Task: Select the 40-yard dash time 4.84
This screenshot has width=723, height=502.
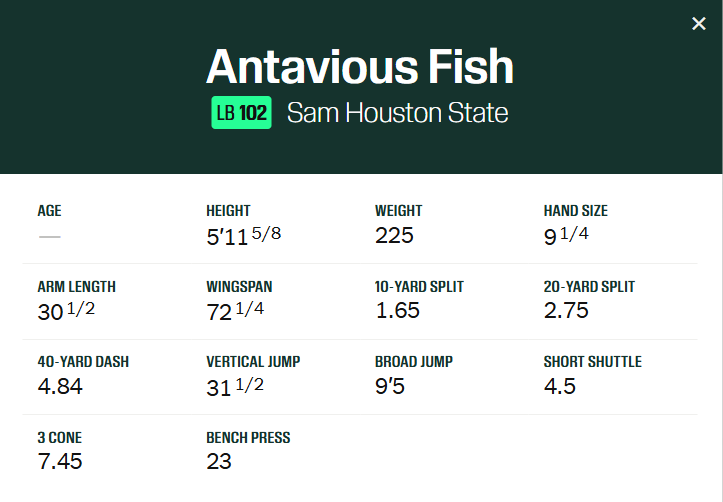Action: (60, 386)
